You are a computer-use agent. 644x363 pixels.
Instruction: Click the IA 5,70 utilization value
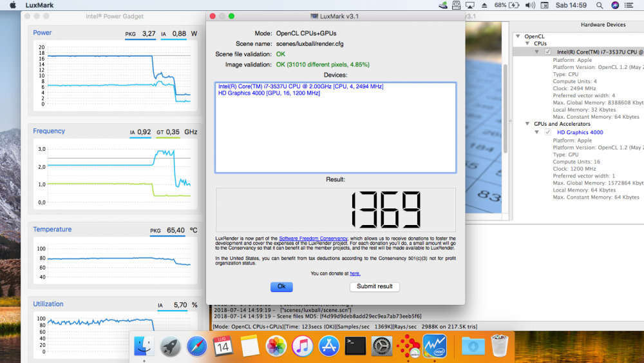coord(173,305)
